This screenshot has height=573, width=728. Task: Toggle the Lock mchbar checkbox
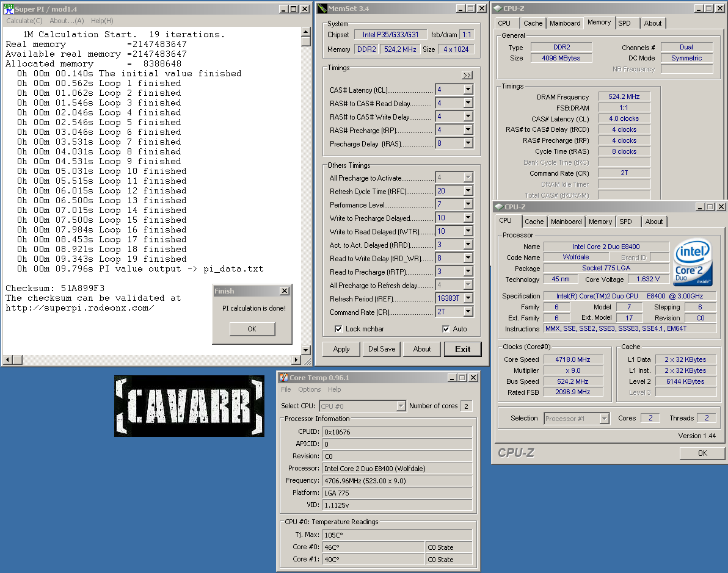click(338, 329)
